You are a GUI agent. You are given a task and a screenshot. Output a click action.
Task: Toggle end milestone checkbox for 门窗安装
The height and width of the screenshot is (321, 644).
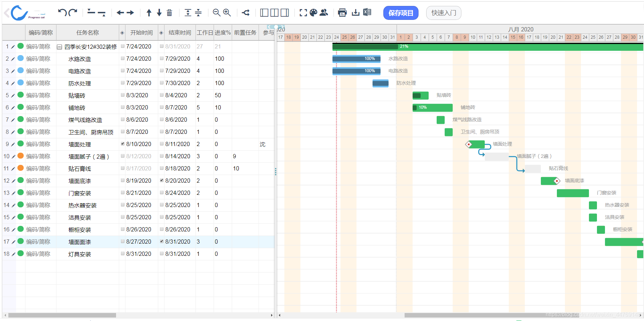coord(162,193)
